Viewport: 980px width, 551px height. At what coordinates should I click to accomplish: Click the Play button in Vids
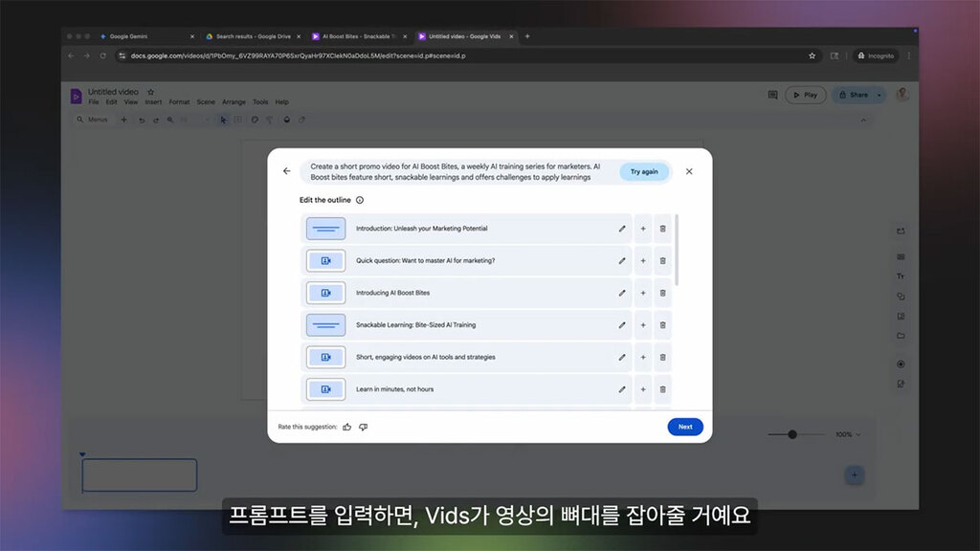pos(806,95)
